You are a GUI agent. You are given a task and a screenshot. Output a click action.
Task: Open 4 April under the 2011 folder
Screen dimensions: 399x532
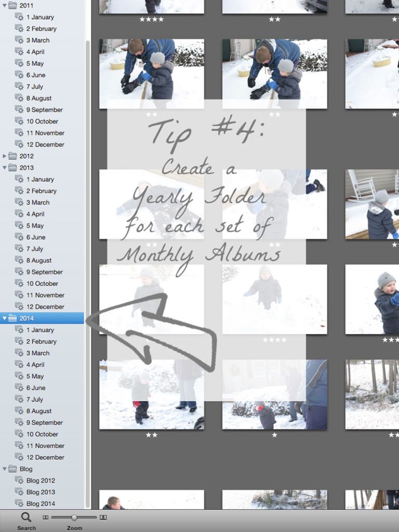click(35, 52)
